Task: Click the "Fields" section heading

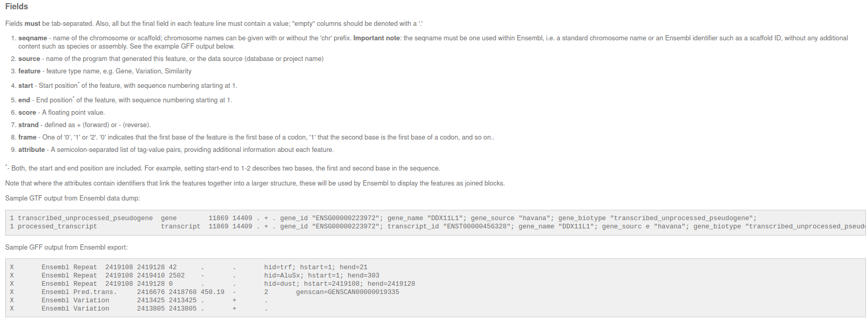Action: (x=17, y=7)
